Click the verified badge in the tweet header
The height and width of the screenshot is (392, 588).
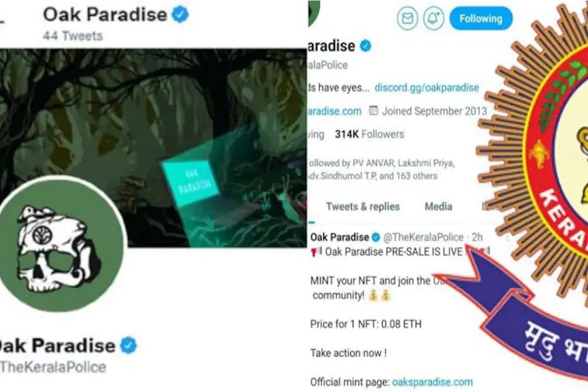tap(376, 237)
